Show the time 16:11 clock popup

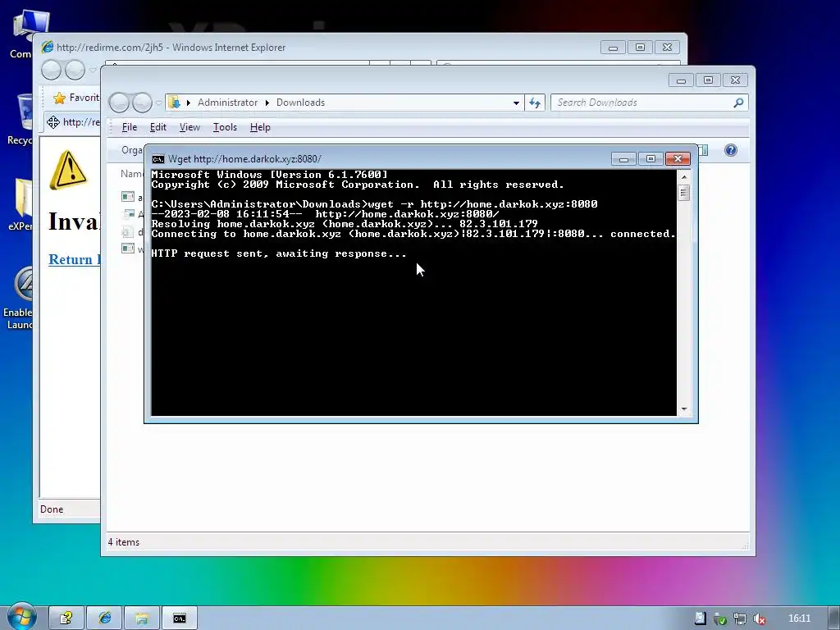coord(799,619)
